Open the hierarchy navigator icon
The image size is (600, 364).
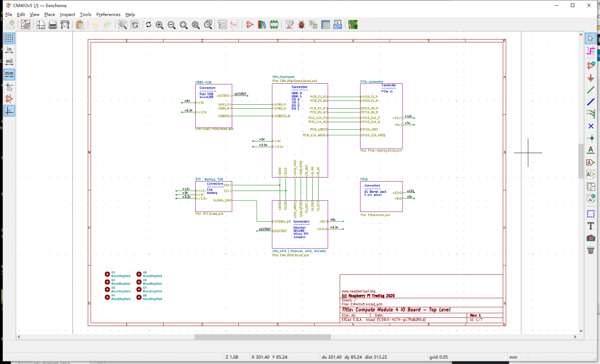[x=224, y=24]
